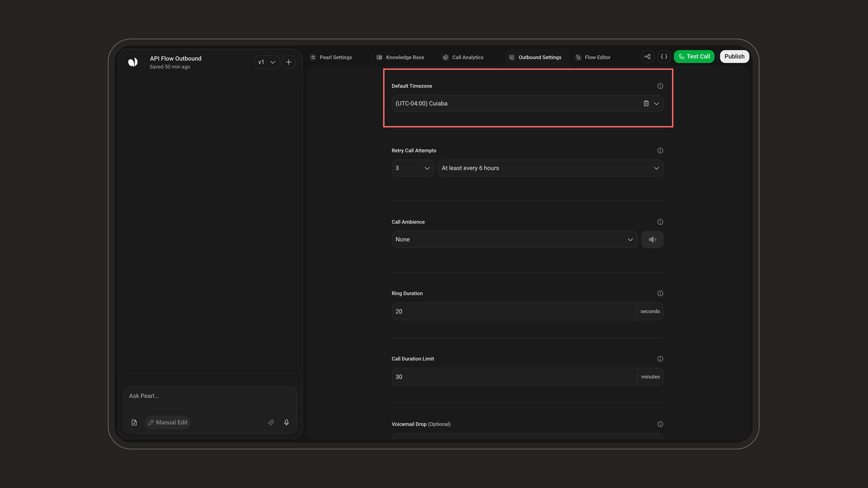View Retry Call Attempts info icon

point(660,150)
